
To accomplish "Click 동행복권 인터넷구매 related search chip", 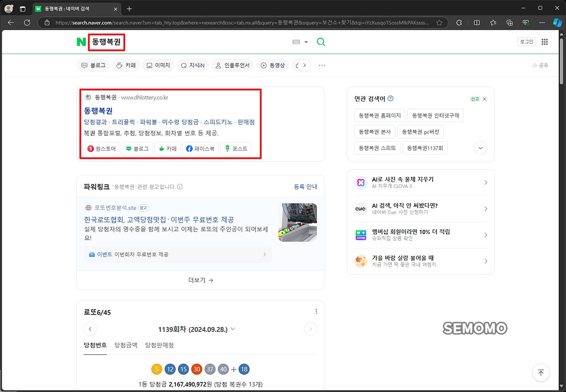I will pos(436,115).
